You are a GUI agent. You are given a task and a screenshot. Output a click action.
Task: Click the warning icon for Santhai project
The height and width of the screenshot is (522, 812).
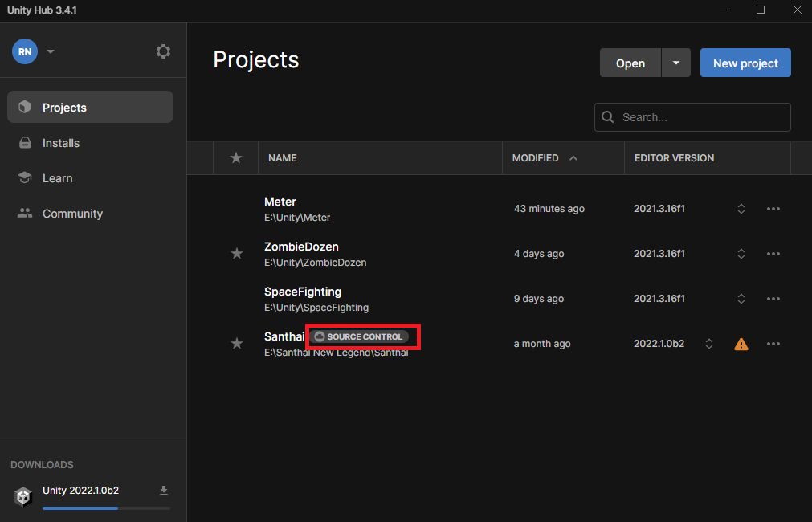(741, 343)
